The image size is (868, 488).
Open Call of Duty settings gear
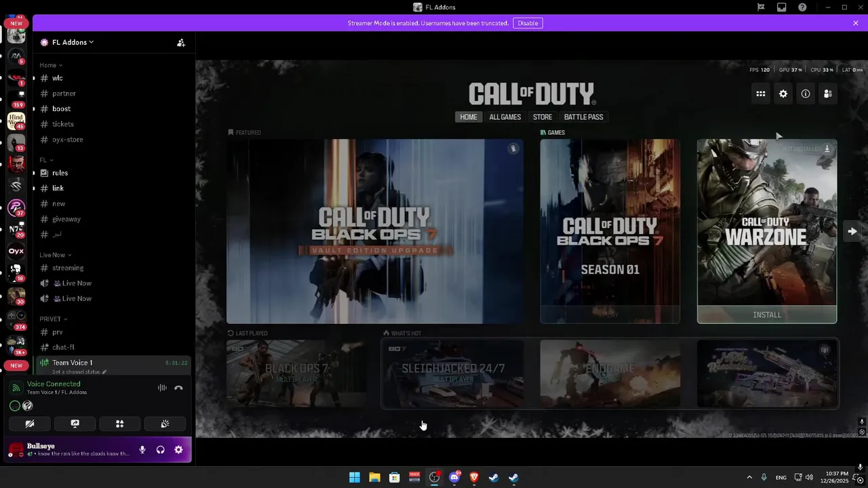pos(783,94)
